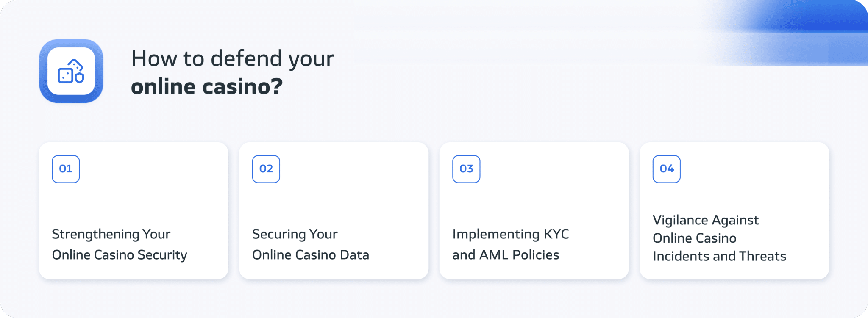Select the 04 number badge
The image size is (868, 318).
(x=667, y=169)
